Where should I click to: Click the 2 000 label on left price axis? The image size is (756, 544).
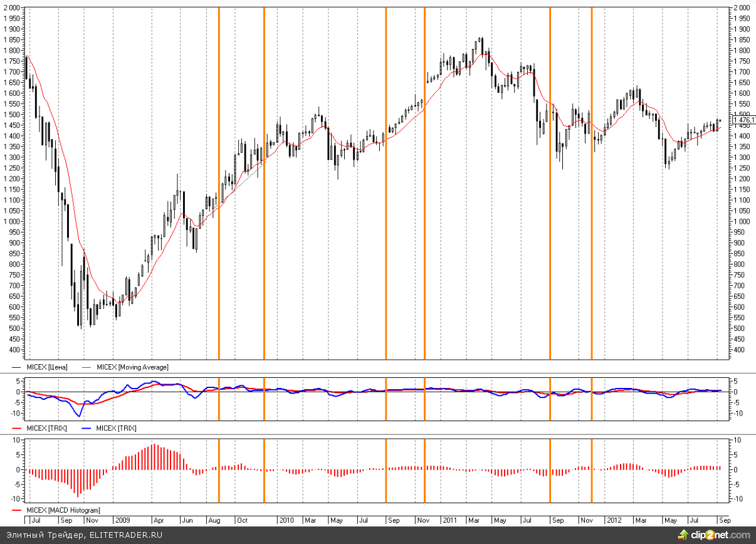coord(12,8)
